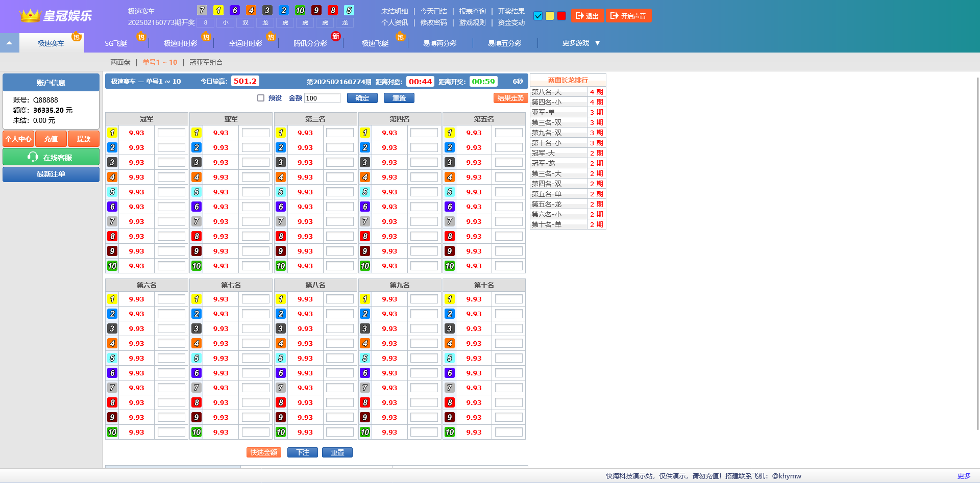Open the 资金变动 link
Image resolution: width=980 pixels, height=483 pixels.
click(511, 22)
